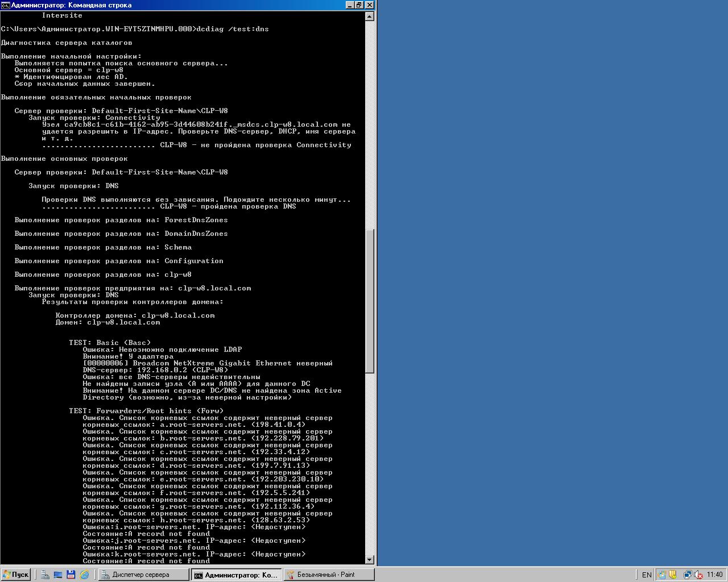This screenshot has width=728, height=582.
Task: Click the 'Intersite' text at top
Action: pos(62,15)
